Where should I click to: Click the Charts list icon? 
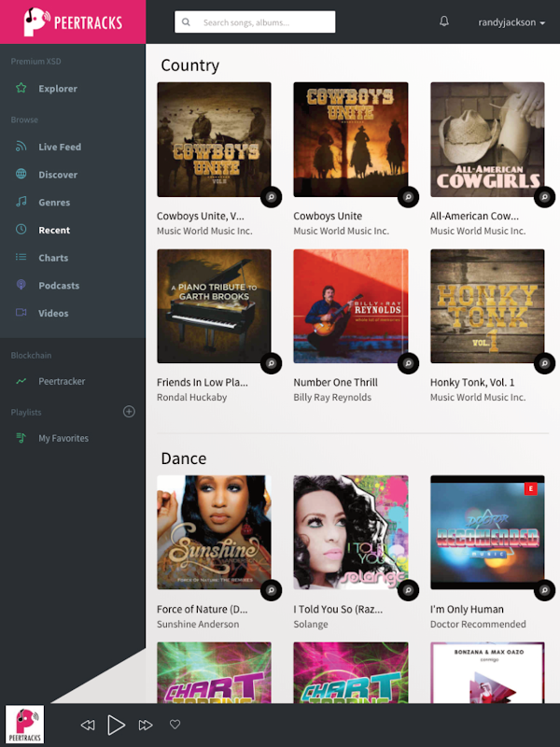[x=21, y=258]
